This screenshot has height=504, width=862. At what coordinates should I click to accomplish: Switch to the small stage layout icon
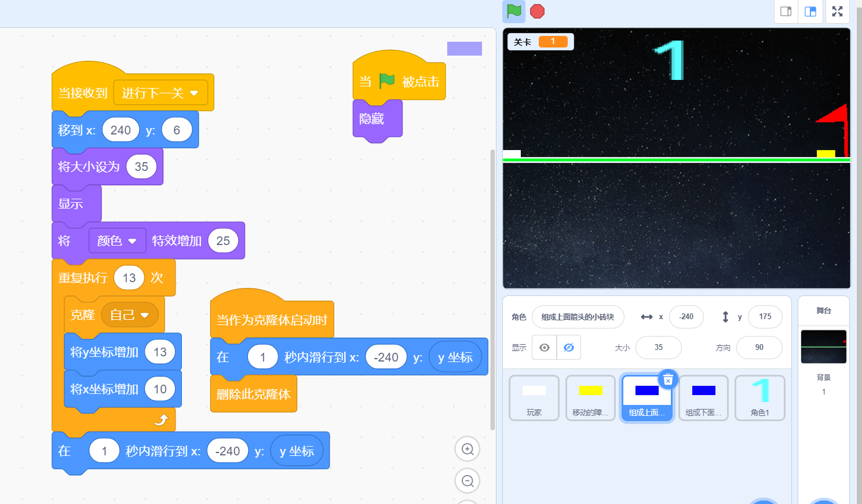tap(786, 11)
